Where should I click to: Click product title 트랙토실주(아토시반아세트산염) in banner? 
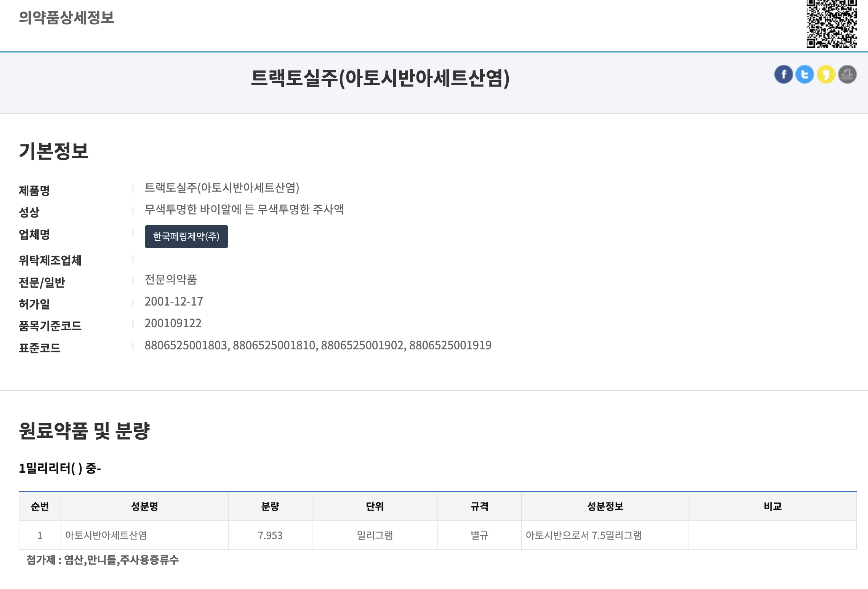tap(380, 78)
